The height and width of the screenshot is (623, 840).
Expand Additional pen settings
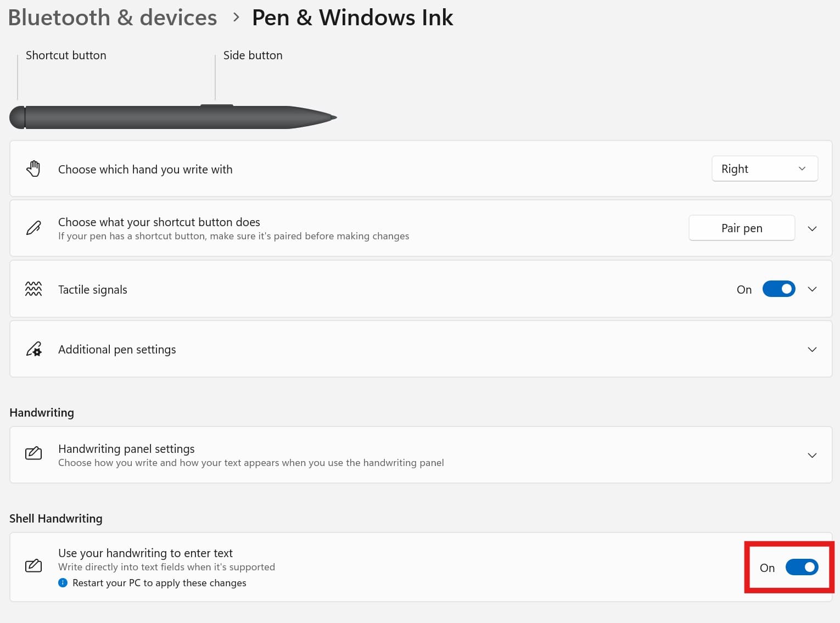click(812, 349)
